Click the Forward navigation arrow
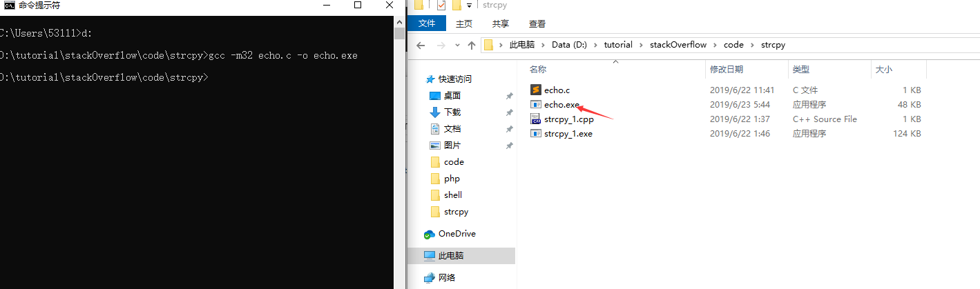Screen dimensions: 980x289 tap(440, 45)
